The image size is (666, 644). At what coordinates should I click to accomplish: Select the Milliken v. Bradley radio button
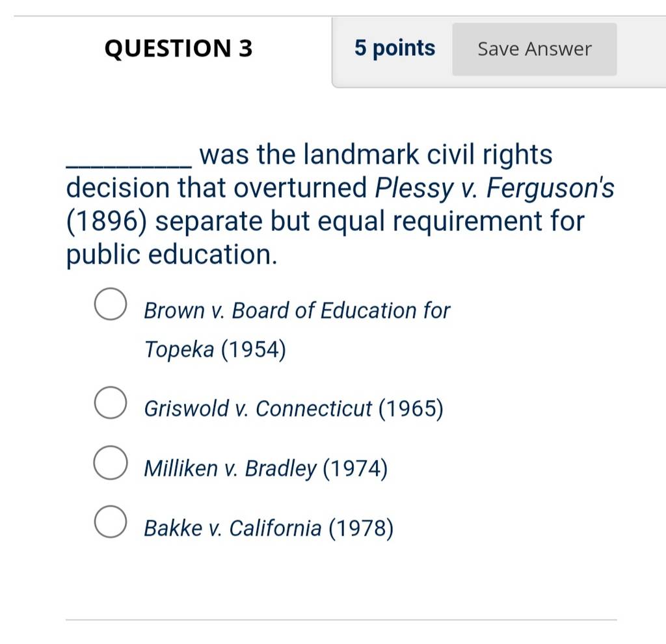pyautogui.click(x=111, y=463)
